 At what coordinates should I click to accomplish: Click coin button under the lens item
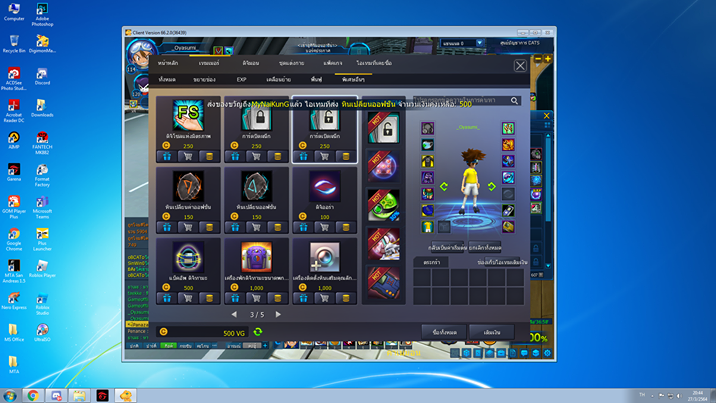point(346,298)
